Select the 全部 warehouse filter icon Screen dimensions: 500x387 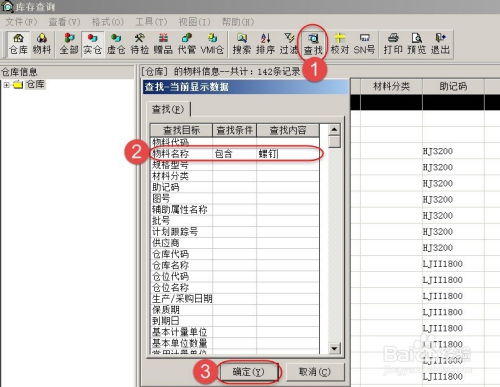pos(69,44)
